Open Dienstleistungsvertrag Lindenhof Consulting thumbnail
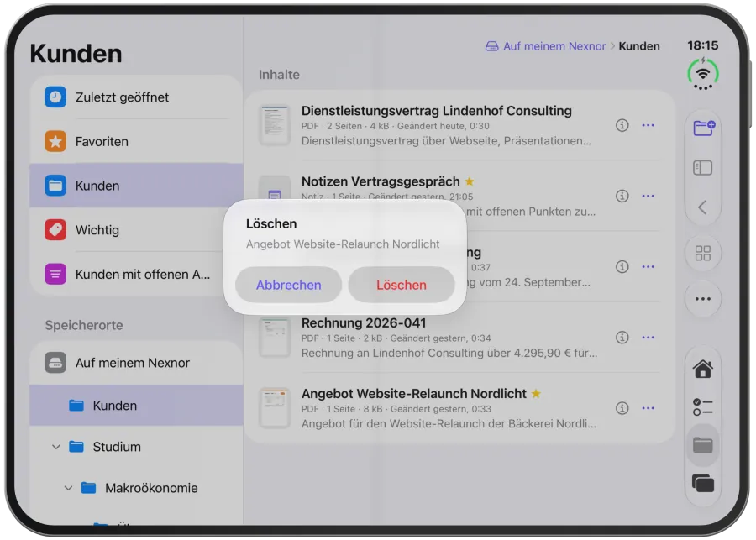This screenshot has height=540, width=756. tap(275, 125)
